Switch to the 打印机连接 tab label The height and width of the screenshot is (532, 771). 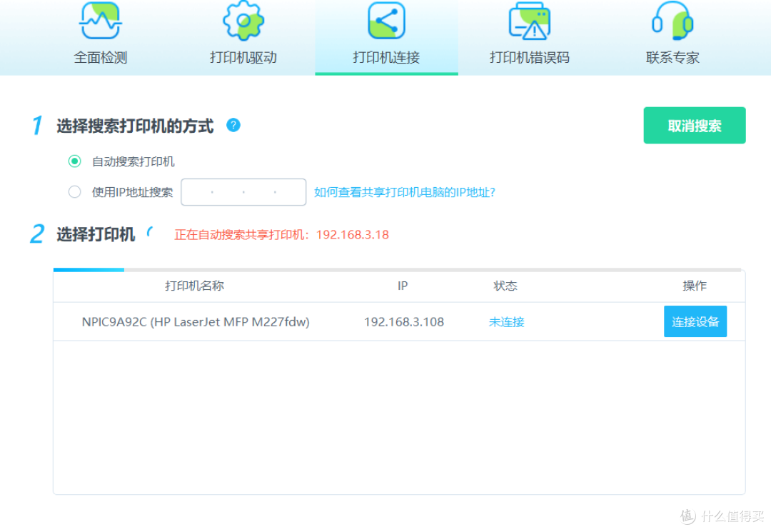[386, 58]
